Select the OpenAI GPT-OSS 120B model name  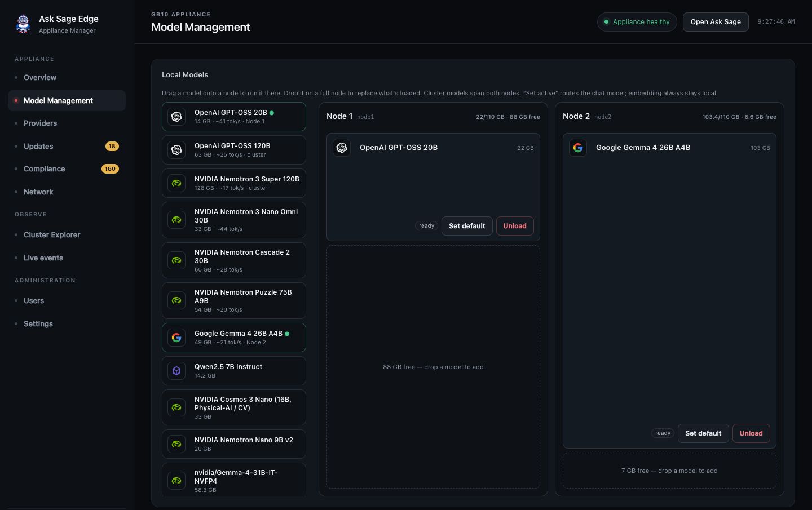pos(232,146)
